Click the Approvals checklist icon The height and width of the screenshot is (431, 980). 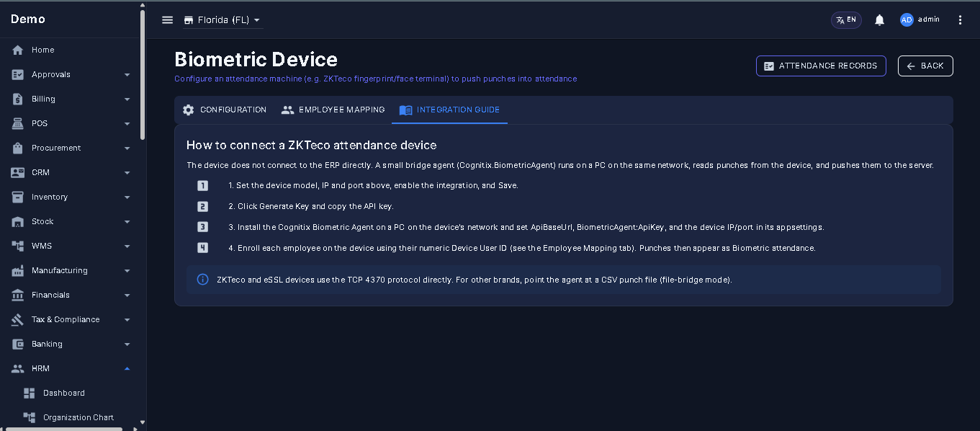point(18,74)
